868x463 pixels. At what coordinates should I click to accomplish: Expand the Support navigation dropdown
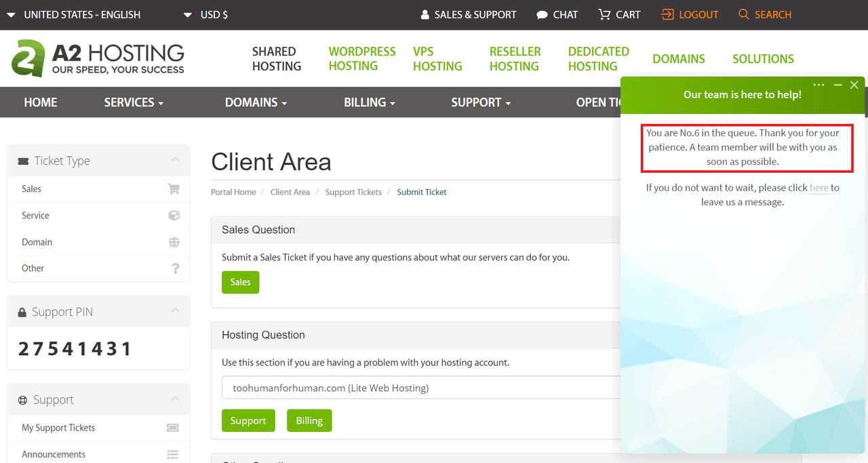(481, 102)
